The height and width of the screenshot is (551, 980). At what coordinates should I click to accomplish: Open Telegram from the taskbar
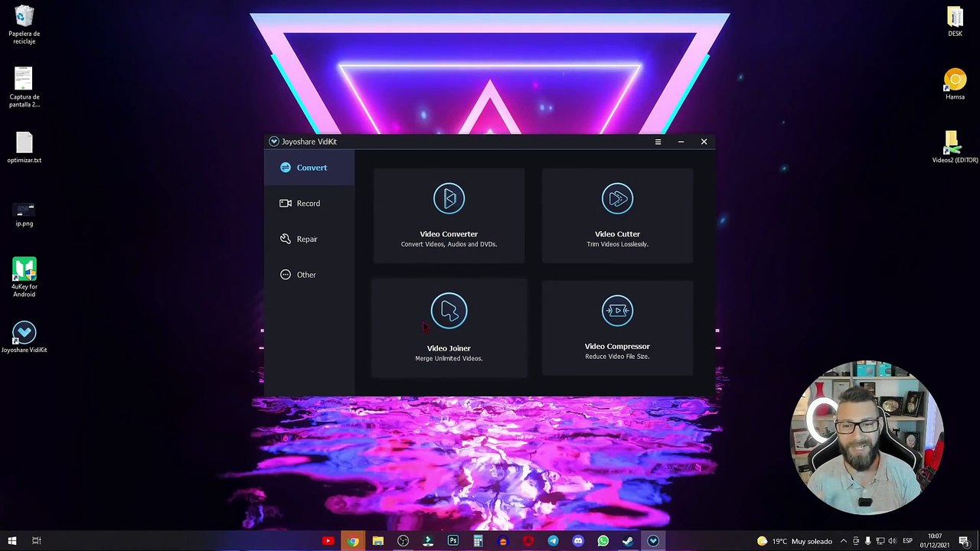(x=553, y=541)
